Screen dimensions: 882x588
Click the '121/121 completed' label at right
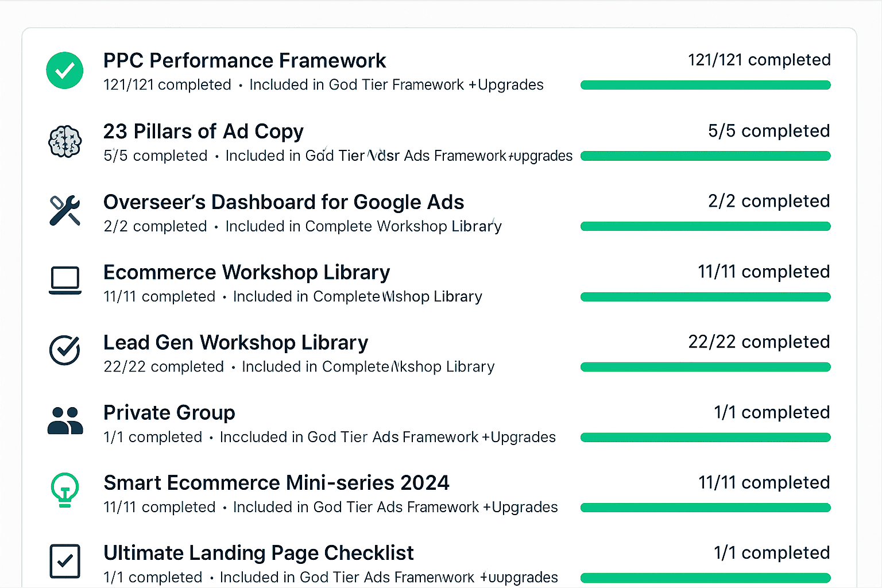click(759, 60)
